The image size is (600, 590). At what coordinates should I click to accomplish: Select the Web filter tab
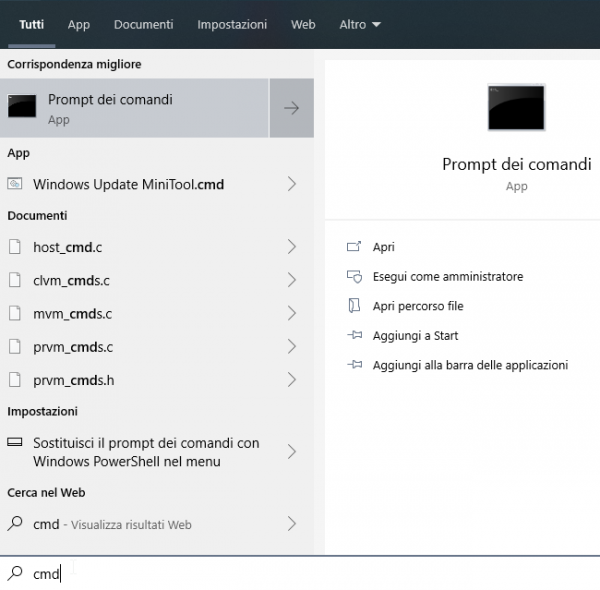(303, 24)
